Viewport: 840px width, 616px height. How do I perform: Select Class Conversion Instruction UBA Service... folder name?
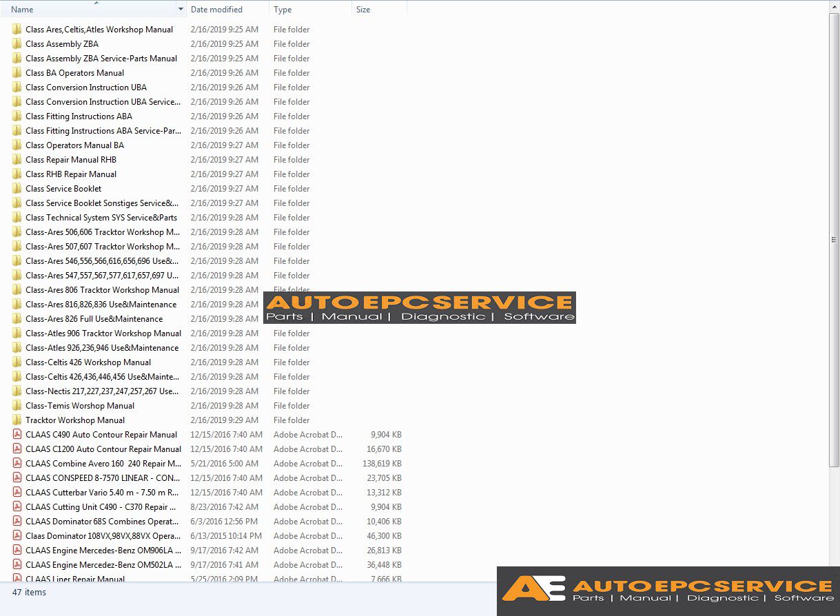pyautogui.click(x=103, y=102)
